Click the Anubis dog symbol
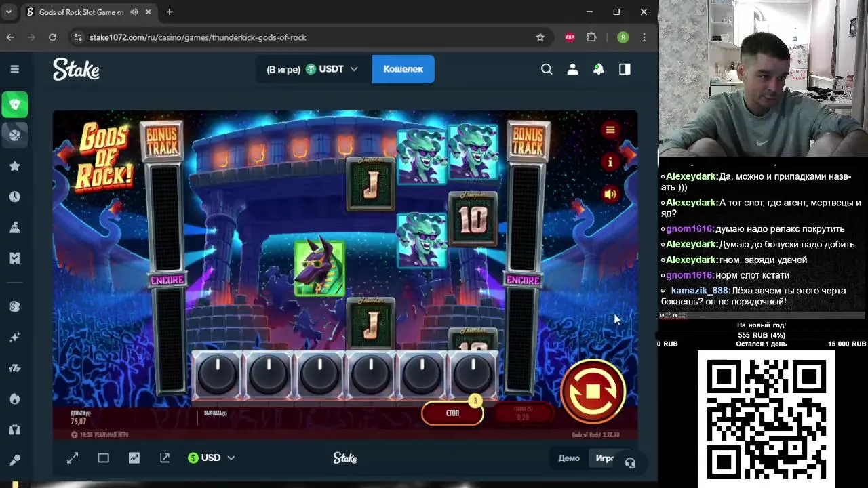 pyautogui.click(x=319, y=266)
